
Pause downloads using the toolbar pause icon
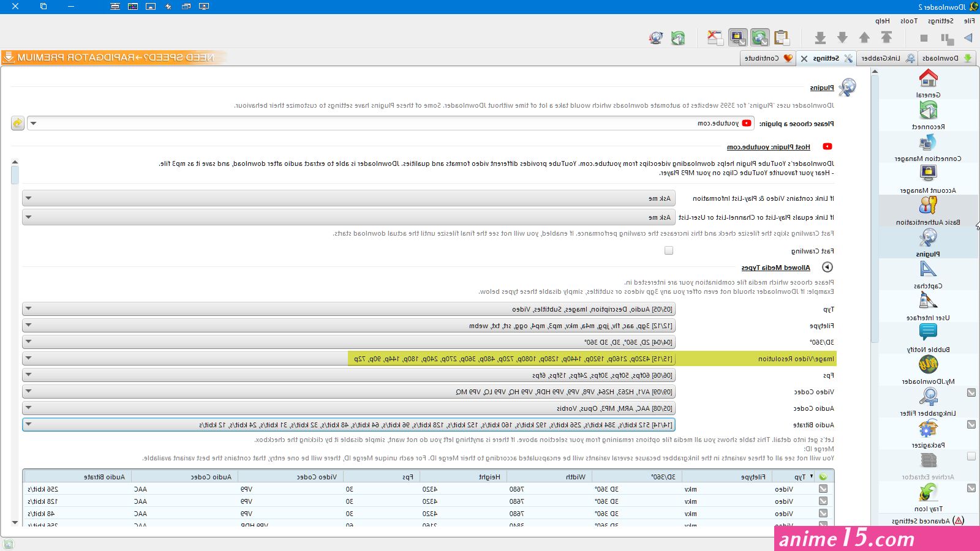click(948, 39)
